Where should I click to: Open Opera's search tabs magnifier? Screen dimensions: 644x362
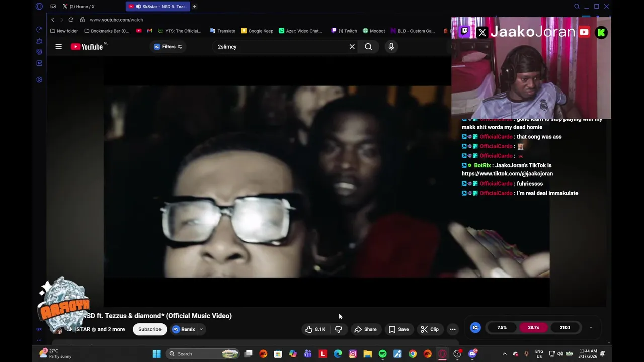(x=577, y=7)
